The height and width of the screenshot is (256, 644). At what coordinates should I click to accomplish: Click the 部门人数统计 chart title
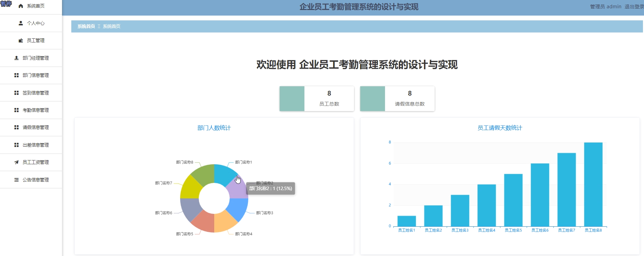point(214,128)
